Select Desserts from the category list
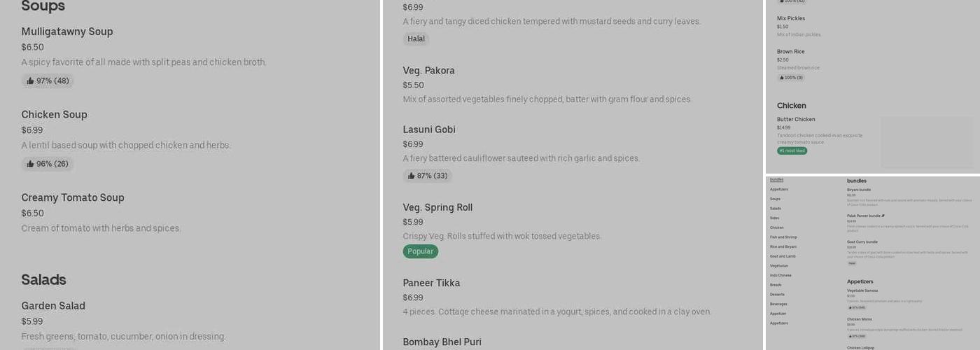The image size is (980, 350). pos(777,294)
